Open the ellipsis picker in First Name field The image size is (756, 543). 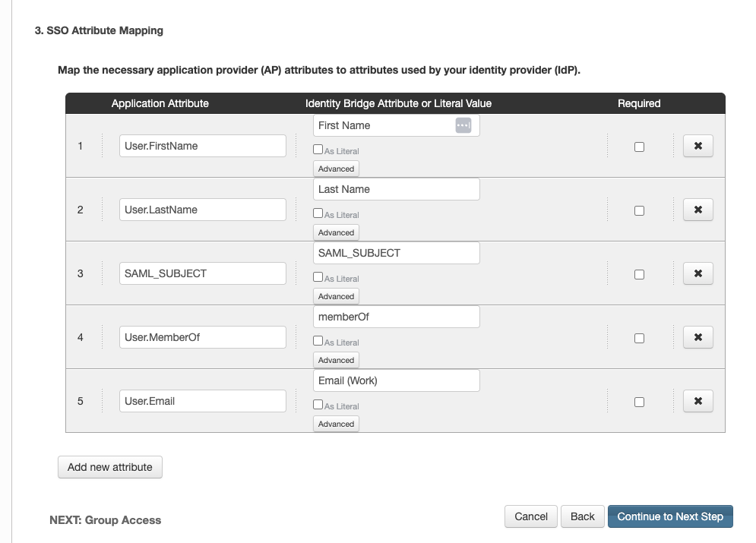pyautogui.click(x=463, y=125)
